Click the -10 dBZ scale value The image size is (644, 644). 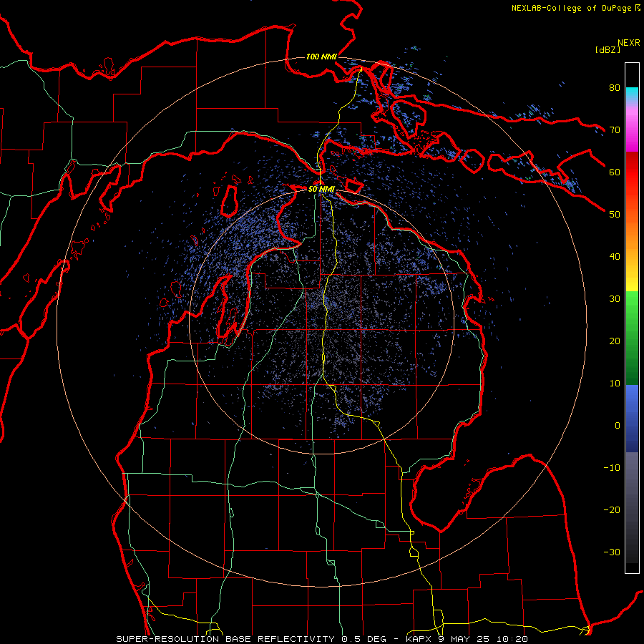coord(612,467)
